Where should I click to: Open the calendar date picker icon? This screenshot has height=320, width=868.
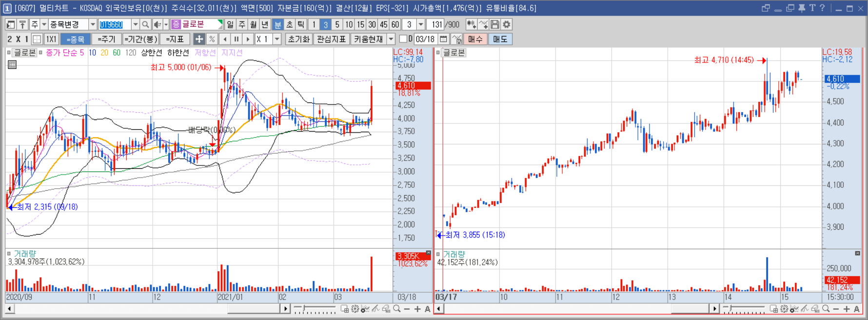point(443,39)
